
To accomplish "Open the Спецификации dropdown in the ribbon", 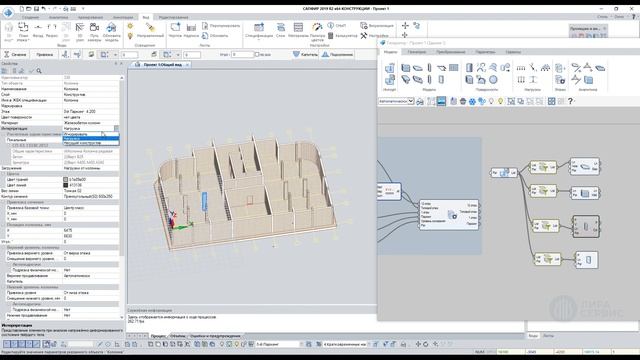I will [259, 31].
